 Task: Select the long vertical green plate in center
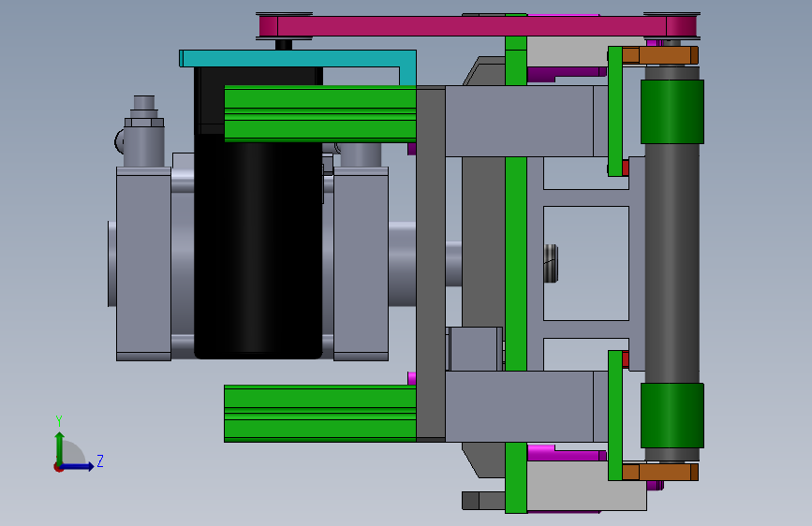(x=516, y=263)
